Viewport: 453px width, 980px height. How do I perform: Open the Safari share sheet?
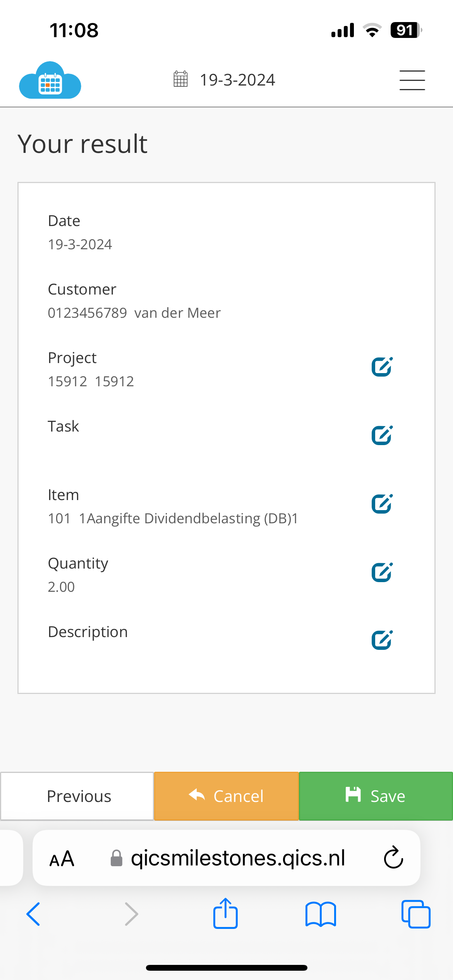(x=225, y=913)
